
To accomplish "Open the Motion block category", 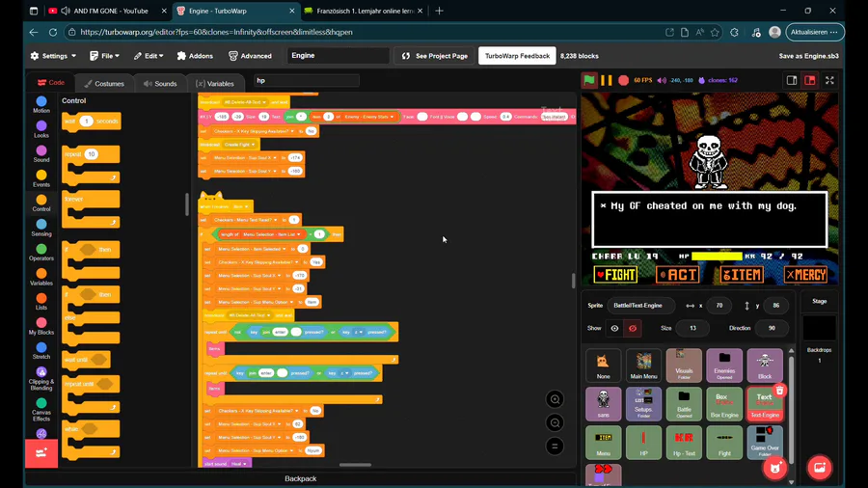I will [41, 104].
